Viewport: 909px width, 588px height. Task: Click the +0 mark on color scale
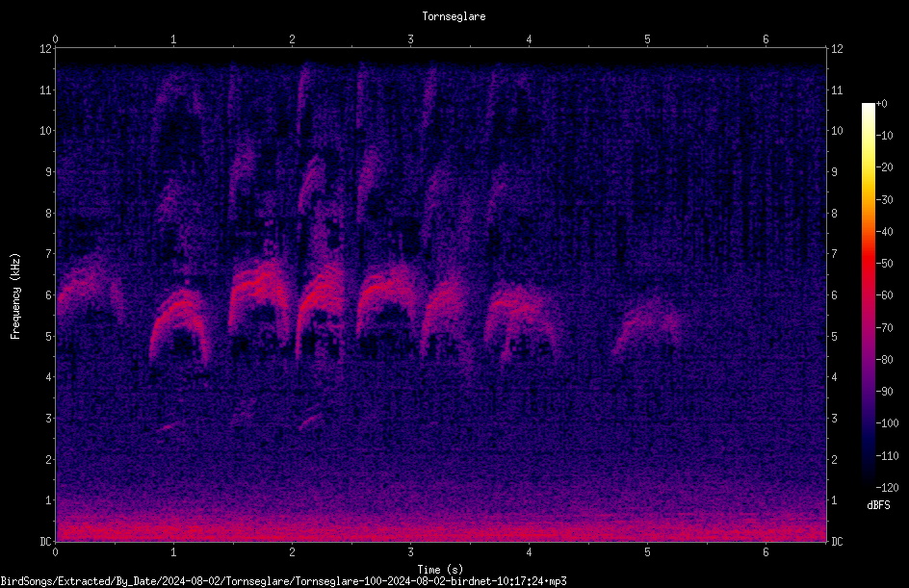click(x=881, y=104)
